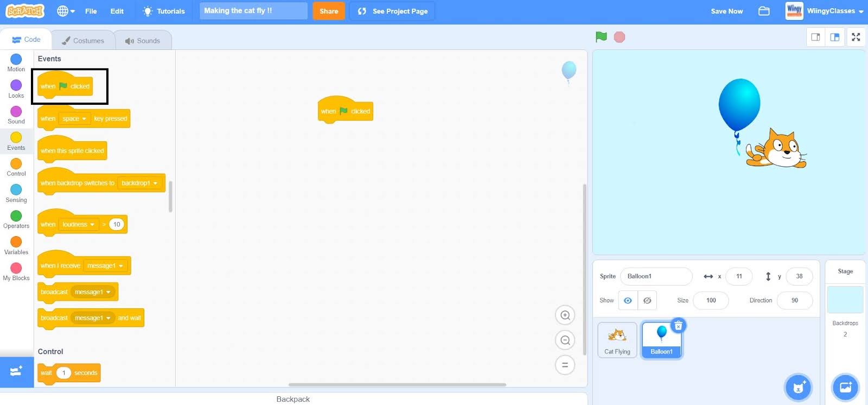Click the loudness value 10 field
Viewport: 868px width, 405px height.
(x=116, y=224)
